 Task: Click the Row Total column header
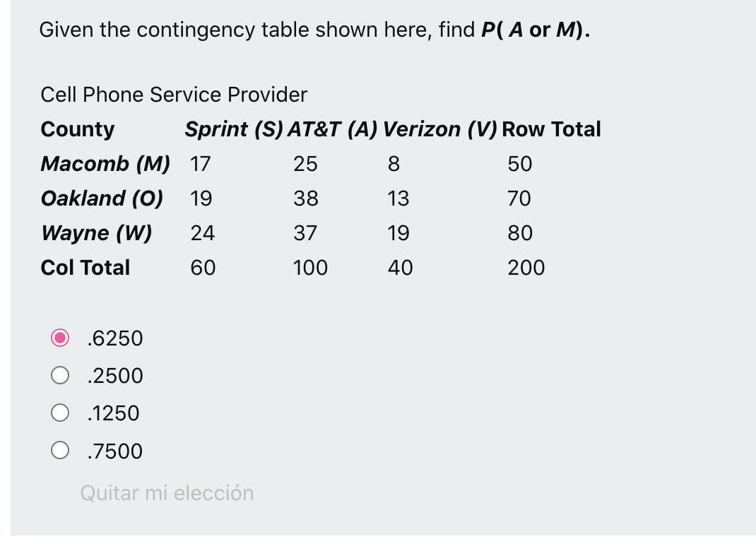(x=552, y=129)
